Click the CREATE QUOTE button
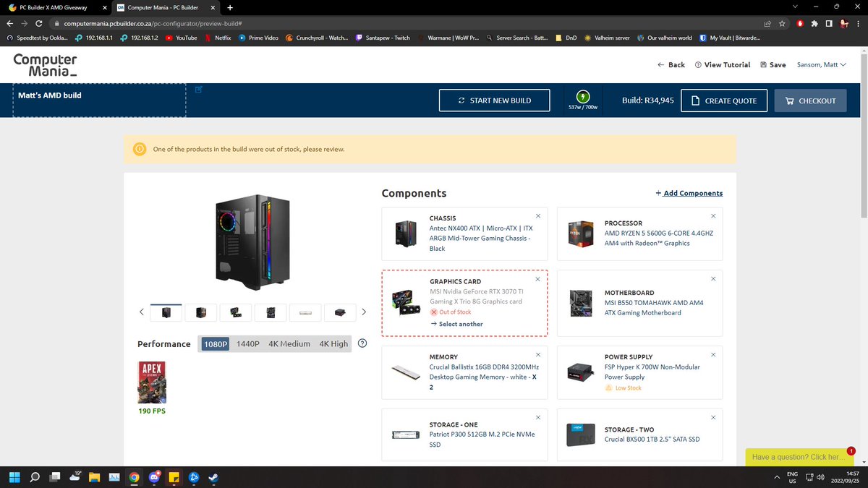Image resolution: width=868 pixels, height=488 pixels. (x=723, y=100)
